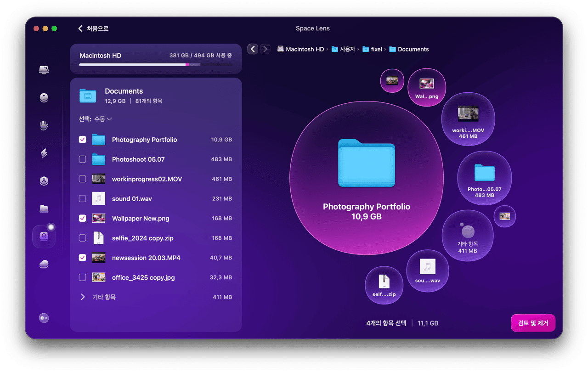Viewport: 588px width, 372px height.
Task: Click the sou....wav music file bubble
Action: [427, 271]
